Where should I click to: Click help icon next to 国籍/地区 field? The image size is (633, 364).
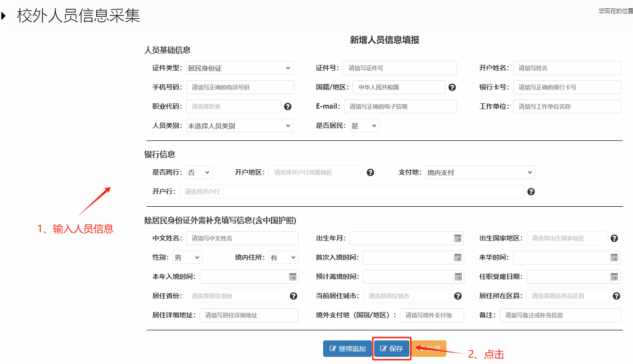(452, 88)
